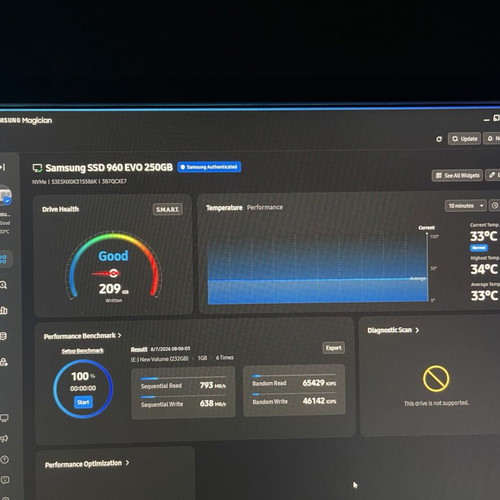This screenshot has width=500, height=500.
Task: Click the 'Sequential Write' label
Action: click(162, 404)
